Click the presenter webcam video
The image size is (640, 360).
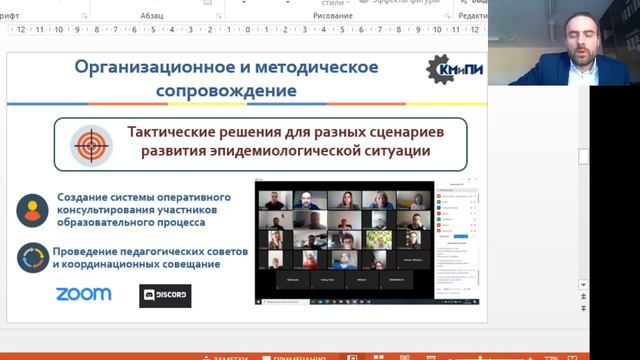(564, 42)
